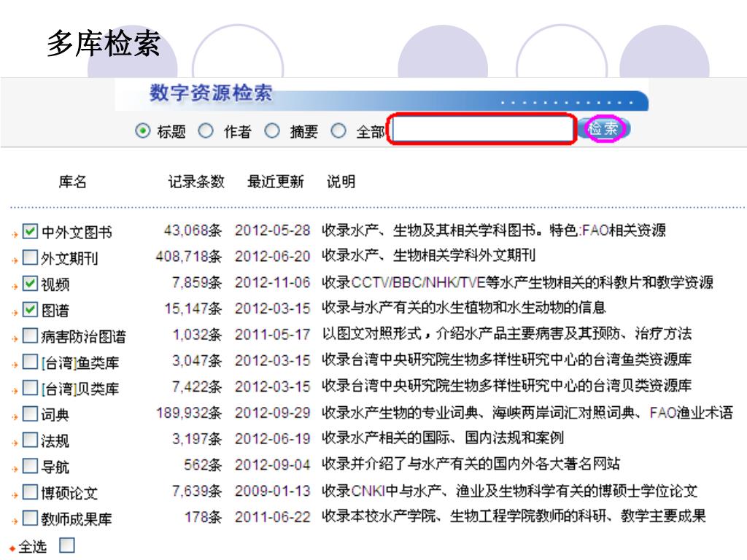Check the 病害防治图谱 checkbox
Screen dimensions: 747x560
click(29, 335)
